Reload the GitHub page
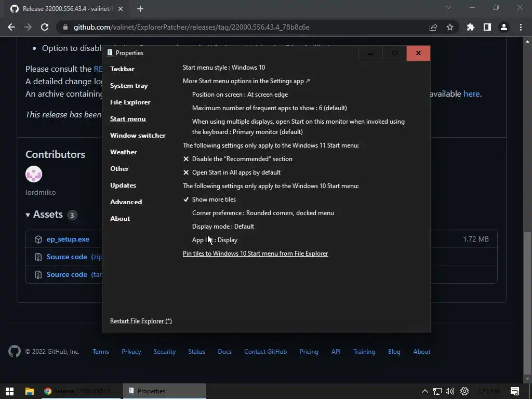This screenshot has height=399, width=532. click(45, 27)
